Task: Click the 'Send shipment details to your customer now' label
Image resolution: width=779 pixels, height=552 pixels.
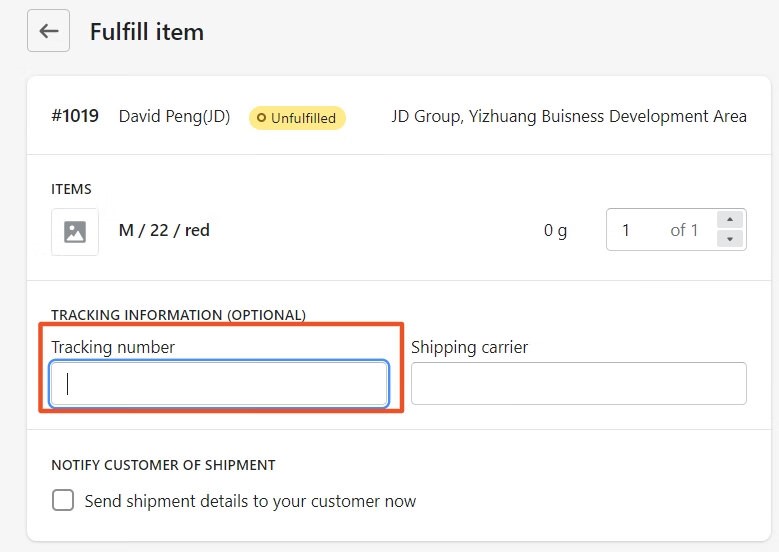Action: pyautogui.click(x=250, y=501)
